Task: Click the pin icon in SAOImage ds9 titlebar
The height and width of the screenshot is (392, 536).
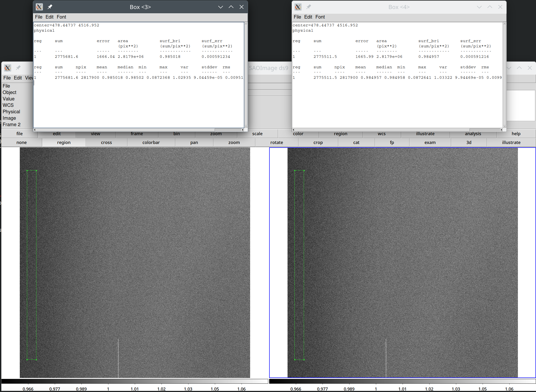Action: 18,68
